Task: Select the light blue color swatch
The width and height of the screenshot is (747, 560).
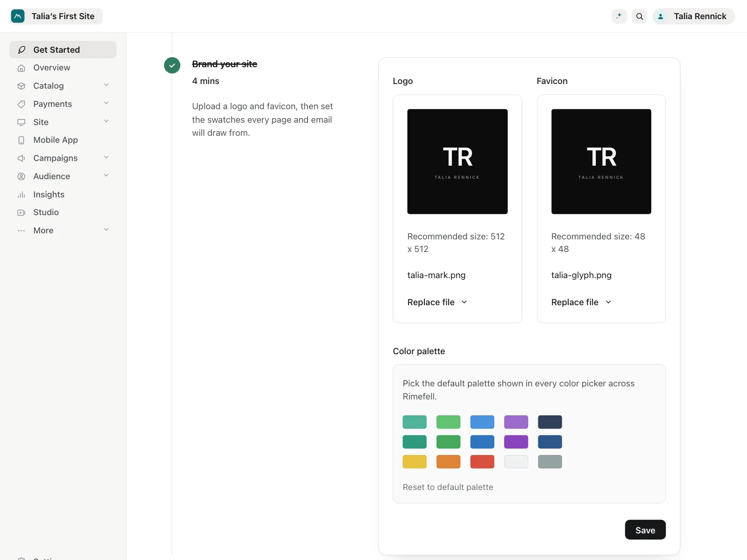Action: point(482,422)
